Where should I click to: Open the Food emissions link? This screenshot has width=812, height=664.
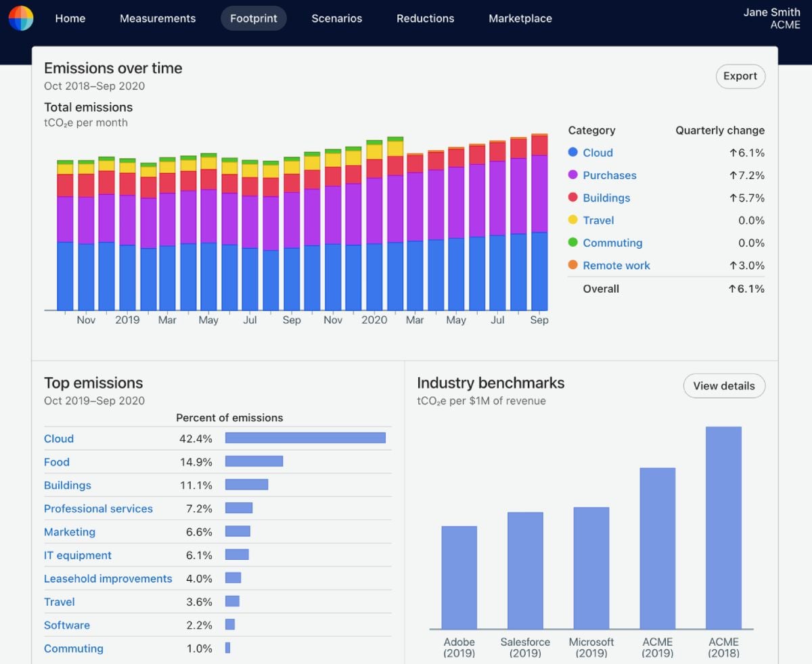click(x=57, y=463)
